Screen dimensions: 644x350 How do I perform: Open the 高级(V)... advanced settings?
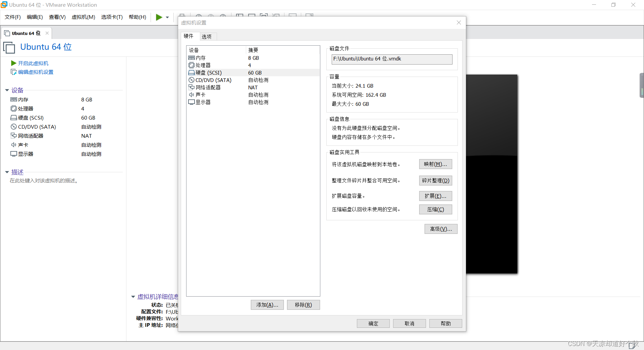(441, 229)
